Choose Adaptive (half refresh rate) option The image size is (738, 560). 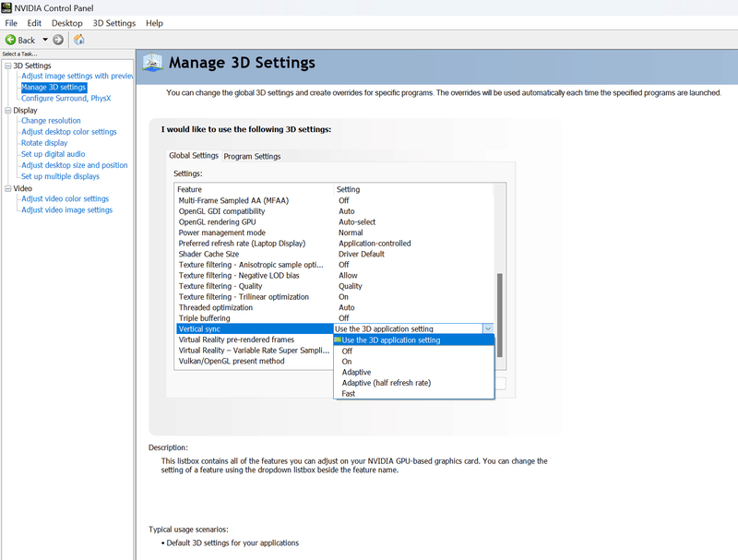tap(386, 383)
